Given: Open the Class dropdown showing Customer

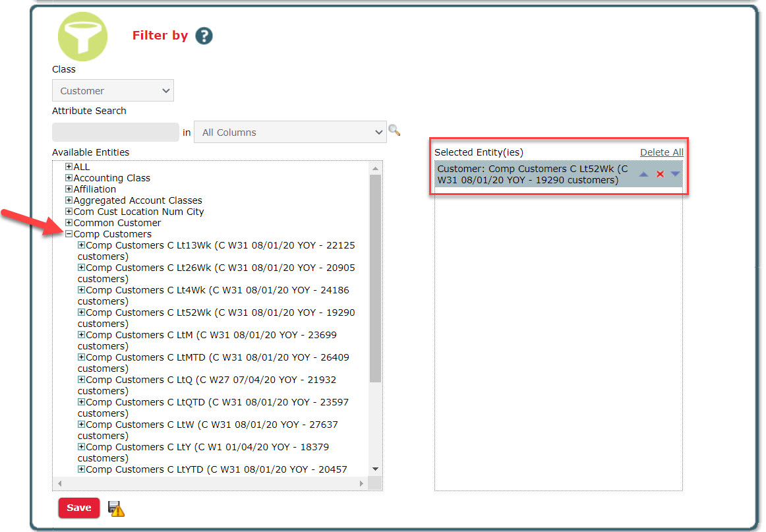Looking at the screenshot, I should pos(113,91).
